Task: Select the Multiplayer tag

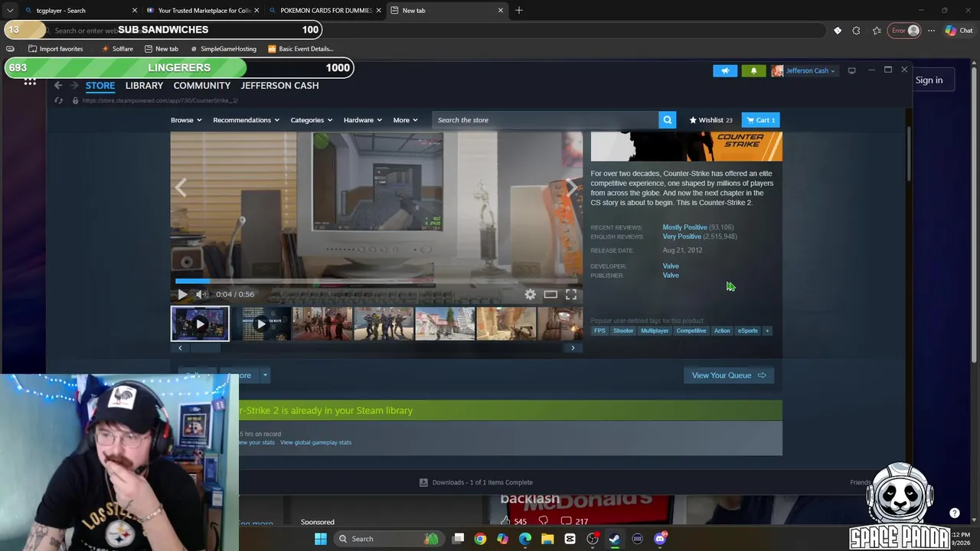Action: pos(655,331)
